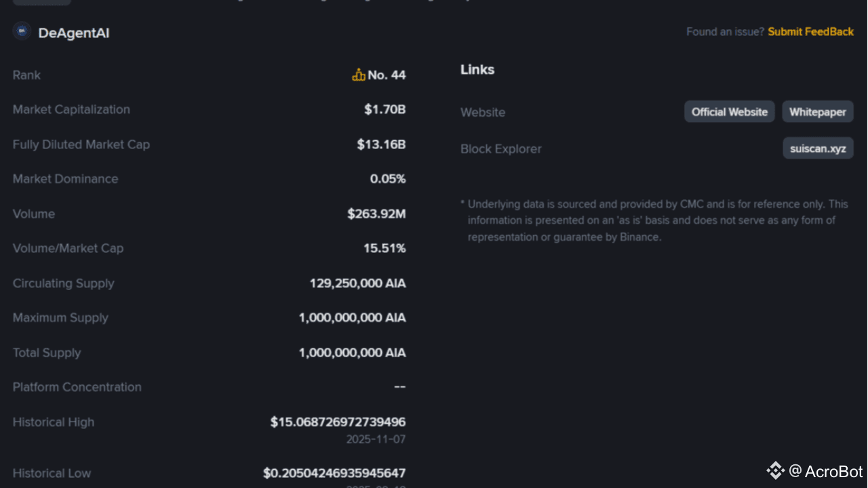Click the CMC data disclaimer text
Image resolution: width=868 pixels, height=488 pixels.
pyautogui.click(x=654, y=220)
